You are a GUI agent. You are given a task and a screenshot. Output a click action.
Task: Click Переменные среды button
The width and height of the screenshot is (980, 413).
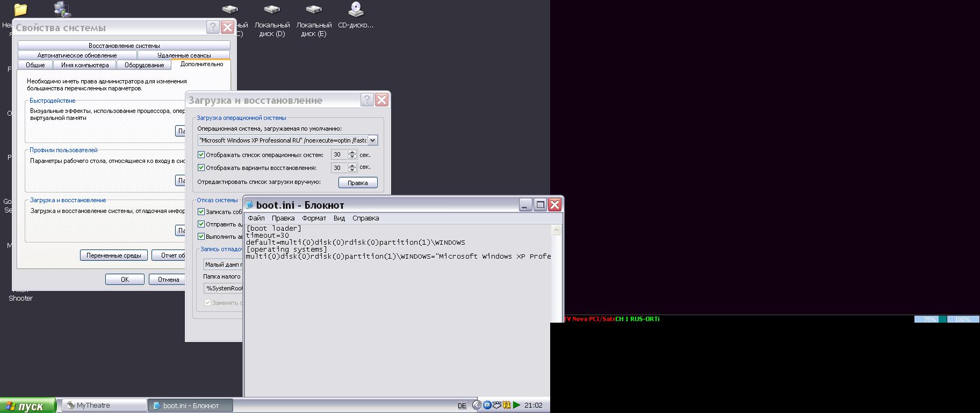click(114, 255)
